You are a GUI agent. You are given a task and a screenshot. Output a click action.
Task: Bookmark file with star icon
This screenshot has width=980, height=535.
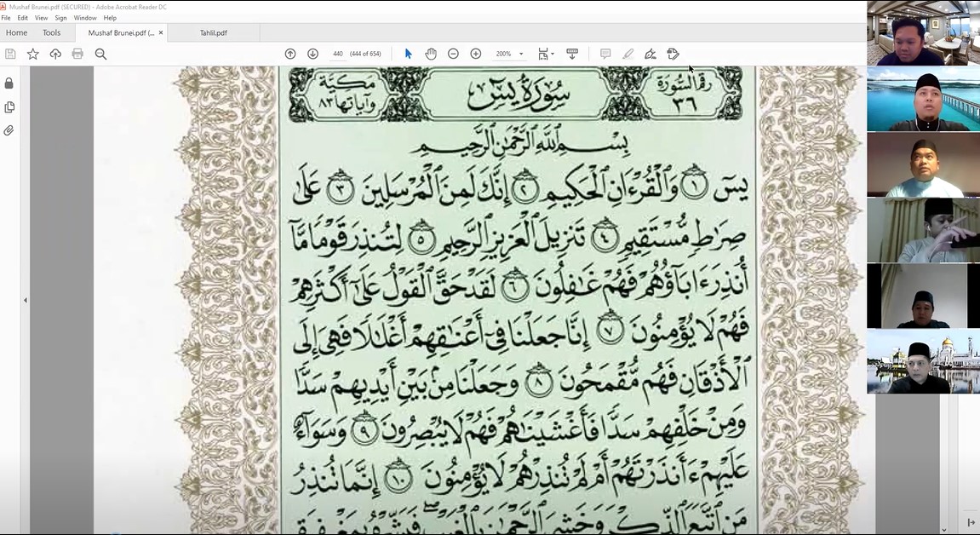click(33, 54)
